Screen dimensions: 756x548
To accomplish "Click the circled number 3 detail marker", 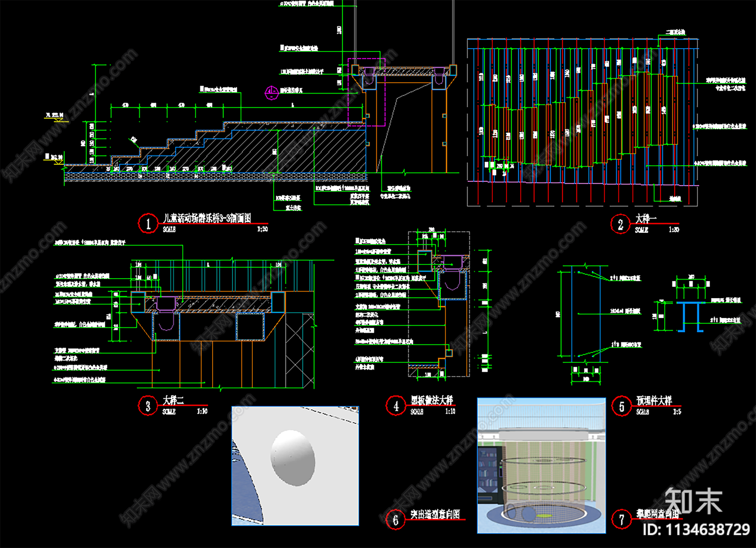I will click(x=148, y=406).
